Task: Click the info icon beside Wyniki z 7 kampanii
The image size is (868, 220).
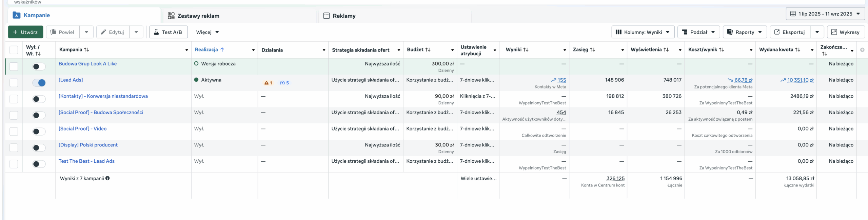Action: [107, 178]
